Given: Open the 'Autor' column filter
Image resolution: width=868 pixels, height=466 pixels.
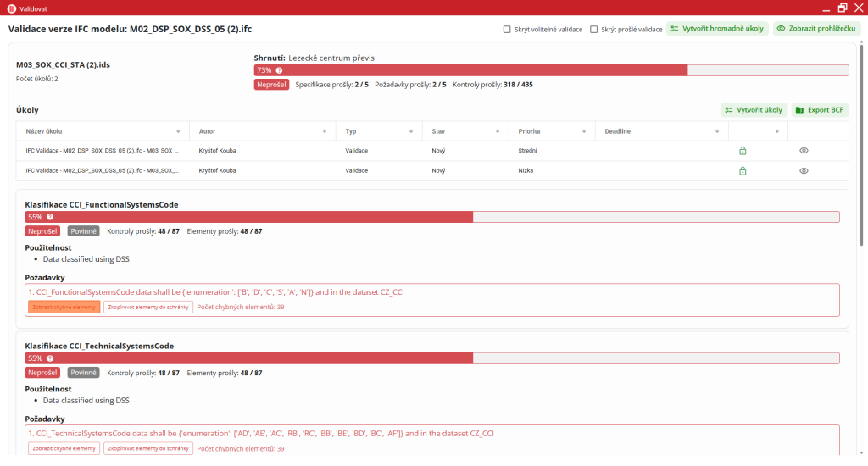Looking at the screenshot, I should click(325, 131).
